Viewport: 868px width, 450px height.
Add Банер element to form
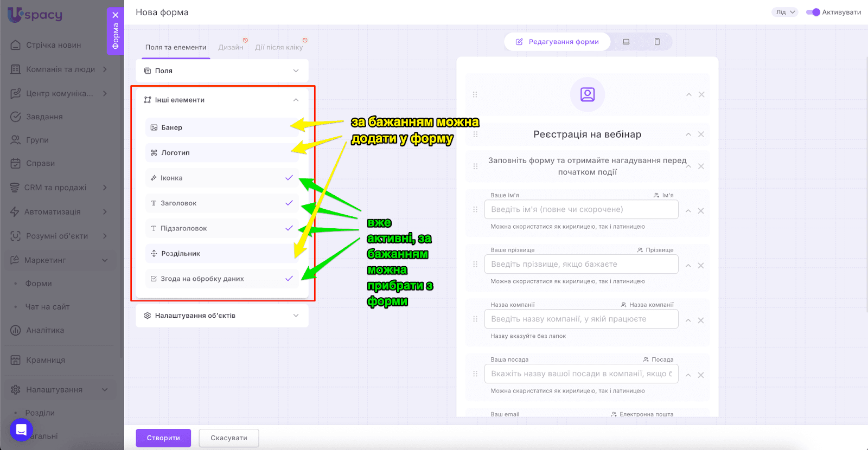point(222,127)
